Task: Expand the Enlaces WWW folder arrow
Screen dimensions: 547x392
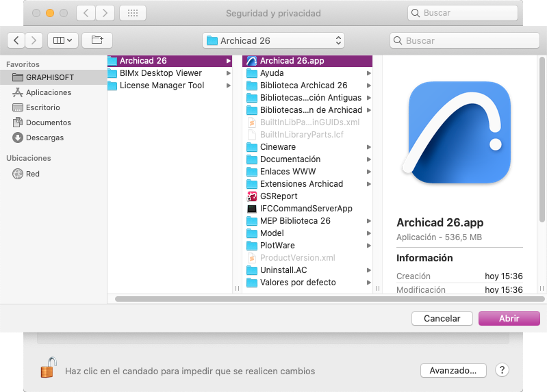Action: pos(369,172)
